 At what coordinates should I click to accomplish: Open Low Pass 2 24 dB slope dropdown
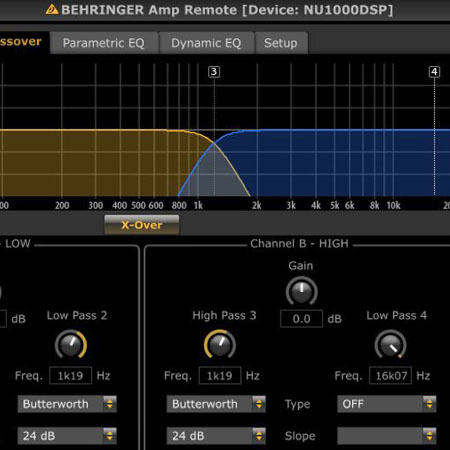(x=67, y=436)
